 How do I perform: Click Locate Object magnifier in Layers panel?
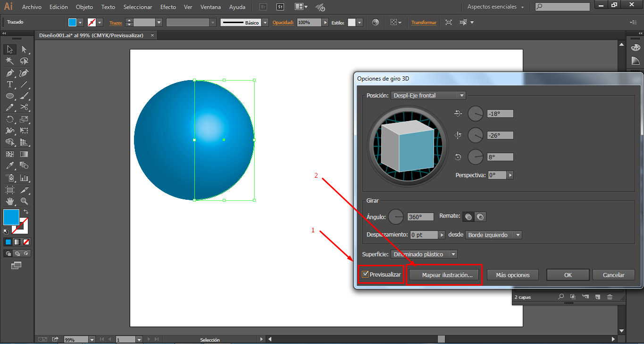pyautogui.click(x=561, y=297)
